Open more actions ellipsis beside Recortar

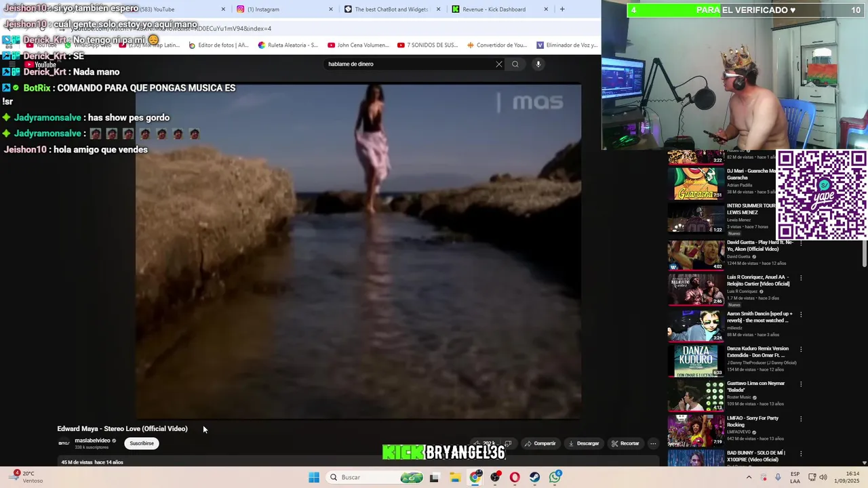(653, 444)
